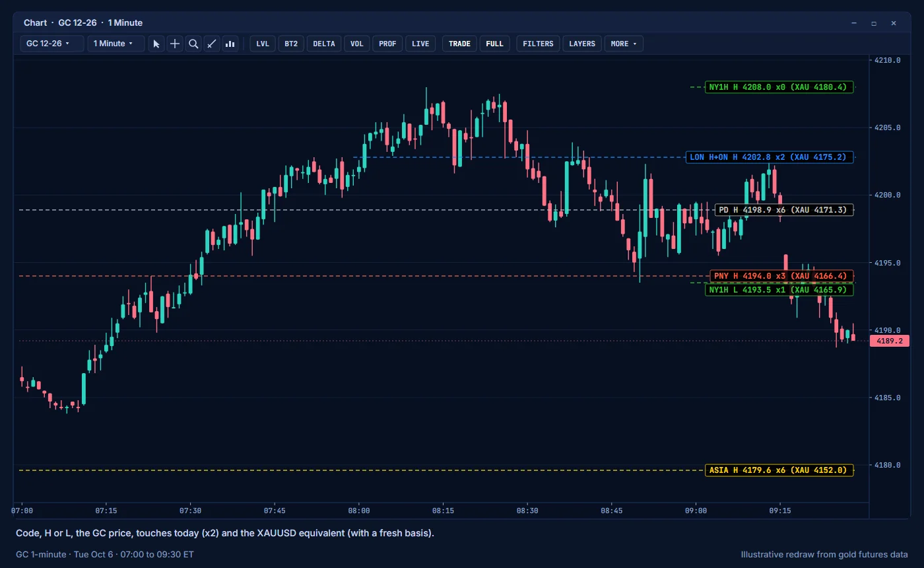Click the FULL button
Screen dimensions: 924x568
tap(494, 44)
